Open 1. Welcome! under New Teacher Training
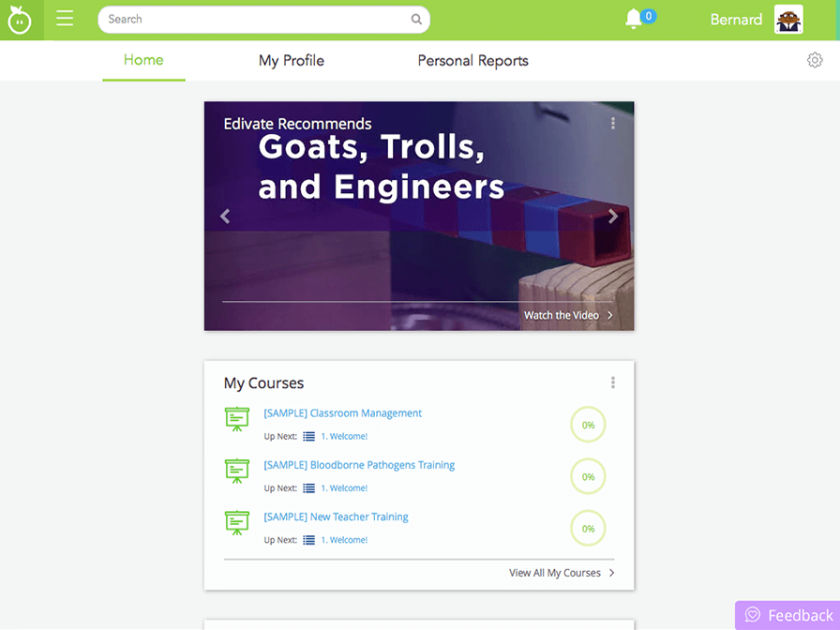Screen dimensions: 840x630 [344, 541]
